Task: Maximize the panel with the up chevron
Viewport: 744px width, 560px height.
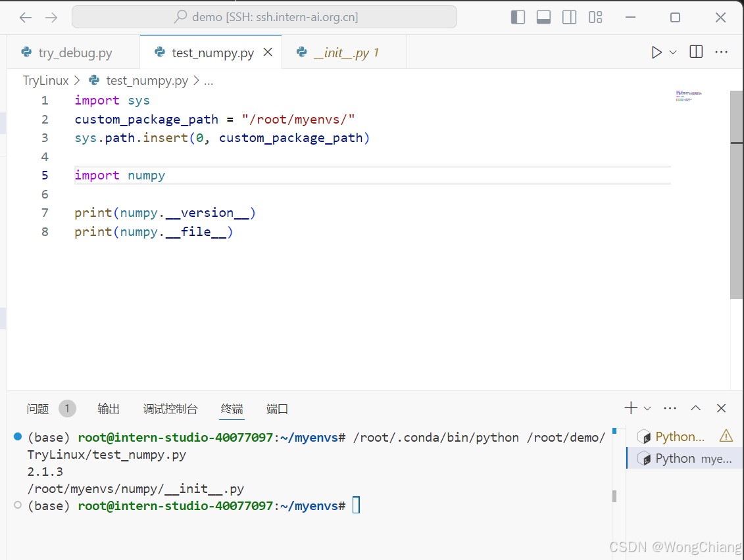Action: 695,408
